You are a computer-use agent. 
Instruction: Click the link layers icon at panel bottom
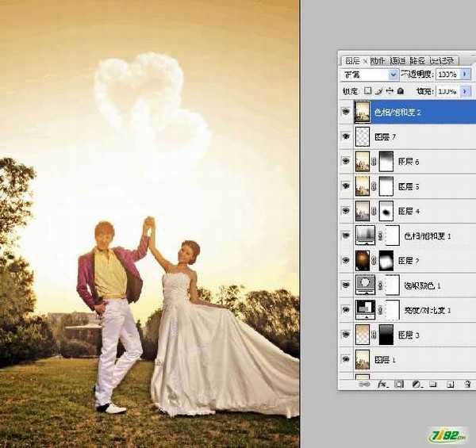tap(364, 385)
